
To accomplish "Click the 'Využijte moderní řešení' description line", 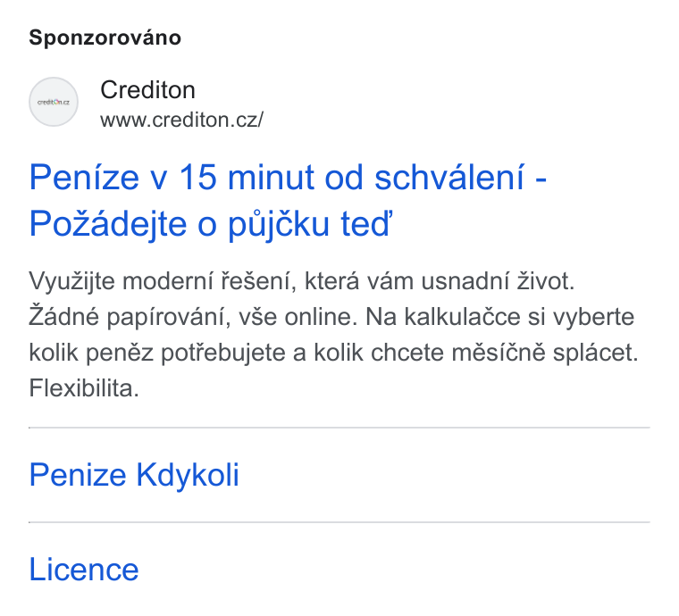I will coord(301,281).
